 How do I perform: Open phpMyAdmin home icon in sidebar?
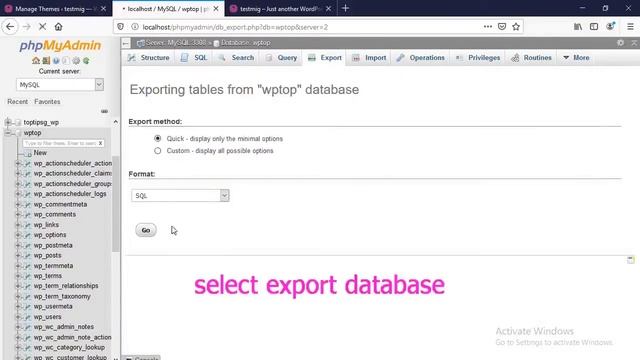(36, 61)
